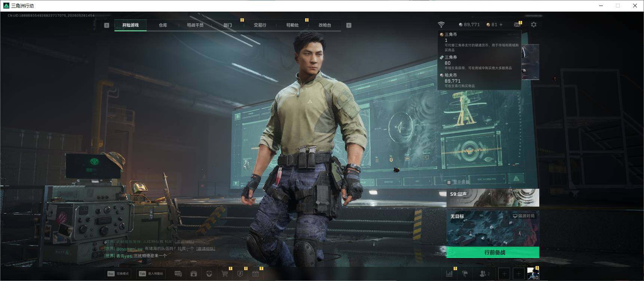The width and height of the screenshot is (644, 281).
Task: Open the stats bar chart icon
Action: coord(450,274)
